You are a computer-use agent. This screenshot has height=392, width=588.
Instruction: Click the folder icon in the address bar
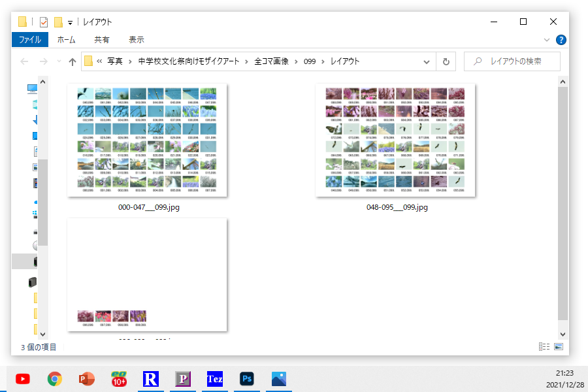[x=88, y=61]
